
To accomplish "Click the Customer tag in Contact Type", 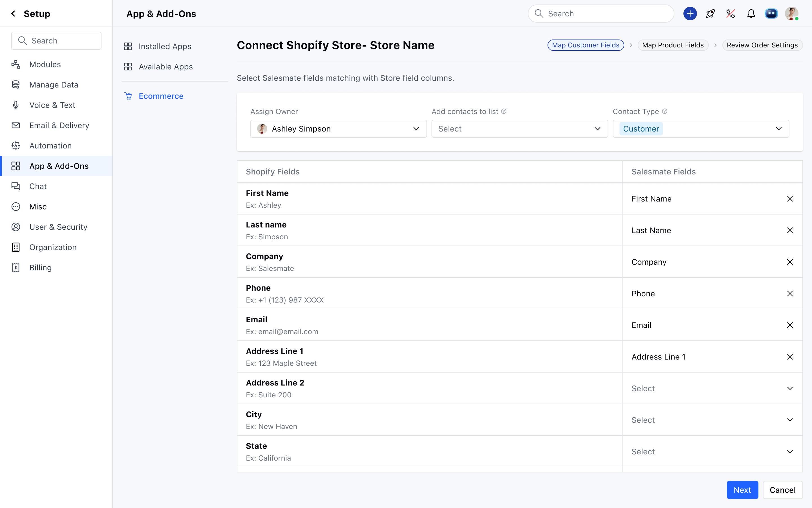I will (x=641, y=129).
